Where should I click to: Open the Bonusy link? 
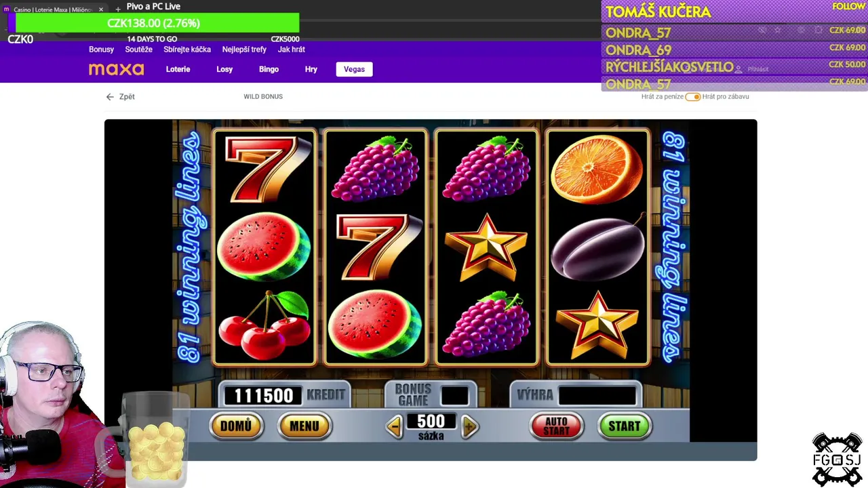pyautogui.click(x=101, y=49)
